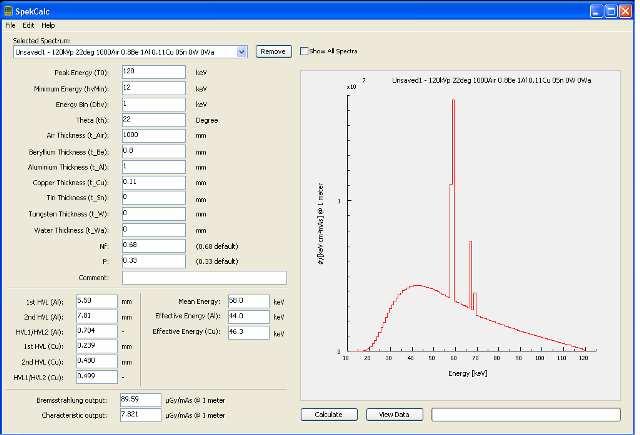Image resolution: width=640 pixels, height=435 pixels.
Task: Minimize the SpekCalc window
Action: 596,11
